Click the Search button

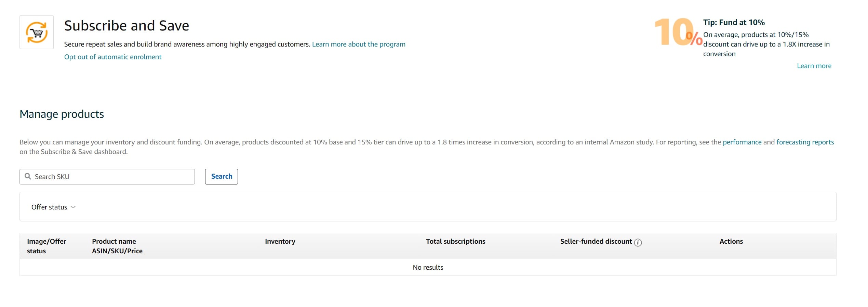click(x=222, y=177)
